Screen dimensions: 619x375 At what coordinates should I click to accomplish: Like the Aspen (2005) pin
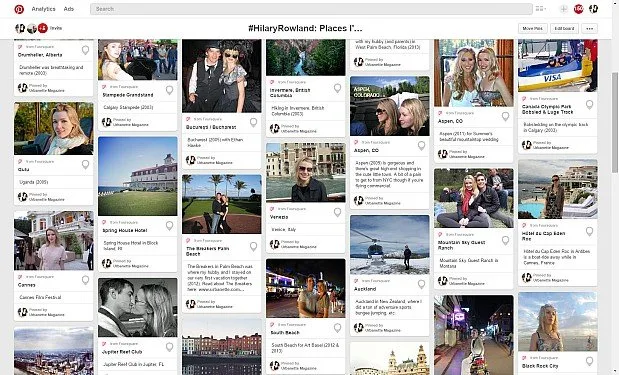[422, 146]
